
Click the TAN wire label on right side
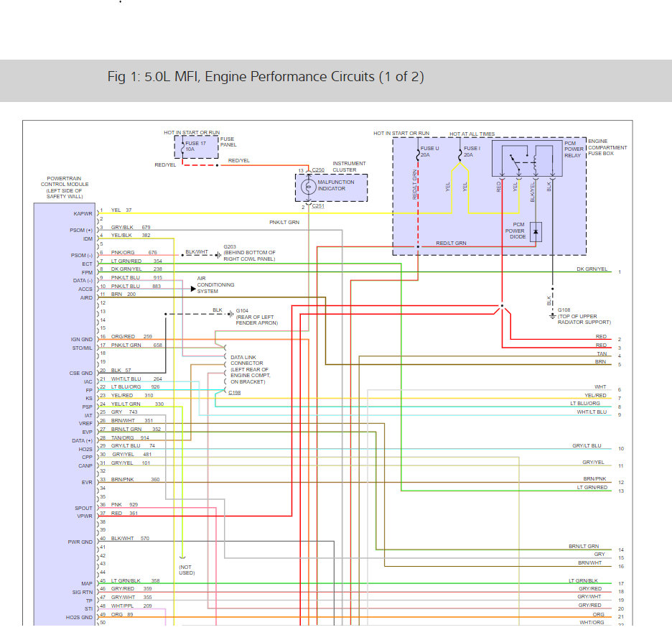point(602,353)
